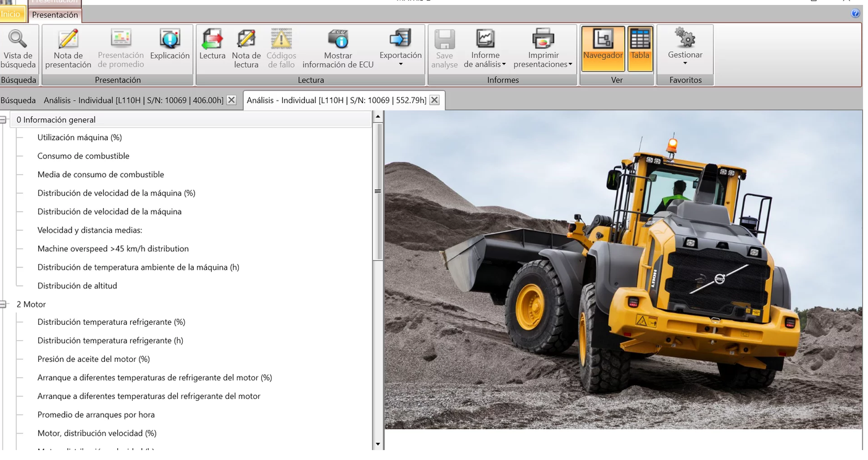
Task: Close the 406.00h analysis tab
Action: tap(231, 99)
